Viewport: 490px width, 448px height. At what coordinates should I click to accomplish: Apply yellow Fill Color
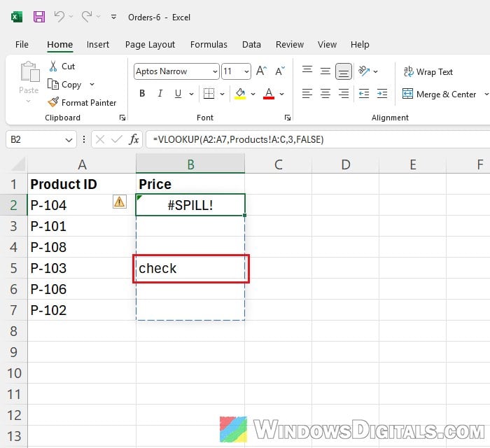240,93
